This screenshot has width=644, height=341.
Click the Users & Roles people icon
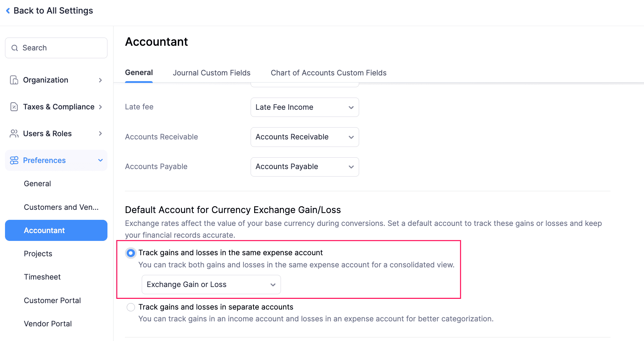[x=14, y=133]
